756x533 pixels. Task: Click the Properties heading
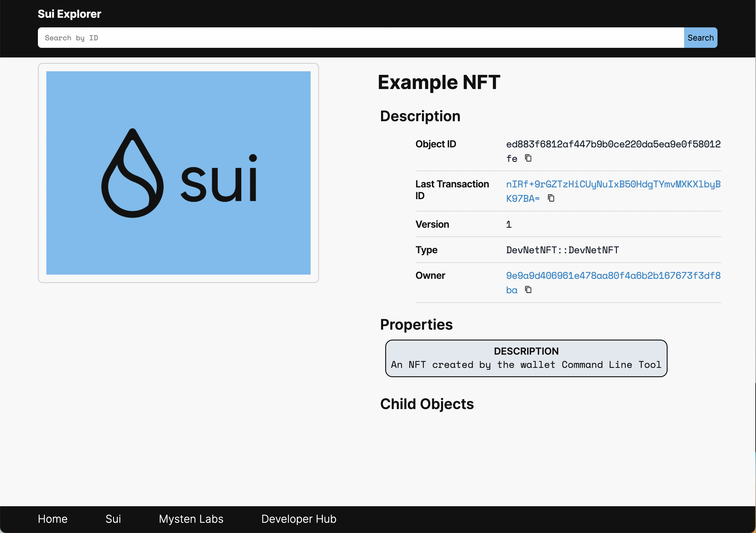pos(416,325)
